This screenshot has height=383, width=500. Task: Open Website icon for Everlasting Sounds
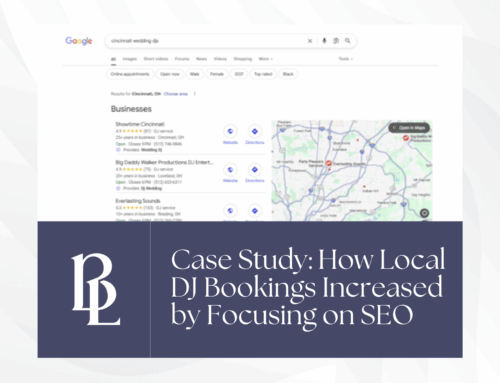coord(230,211)
